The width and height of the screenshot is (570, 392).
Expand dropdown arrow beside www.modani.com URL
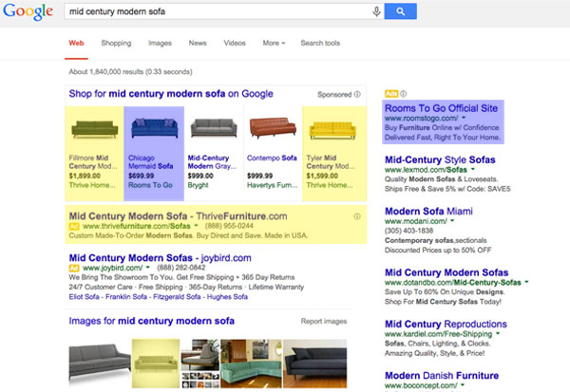(452, 221)
